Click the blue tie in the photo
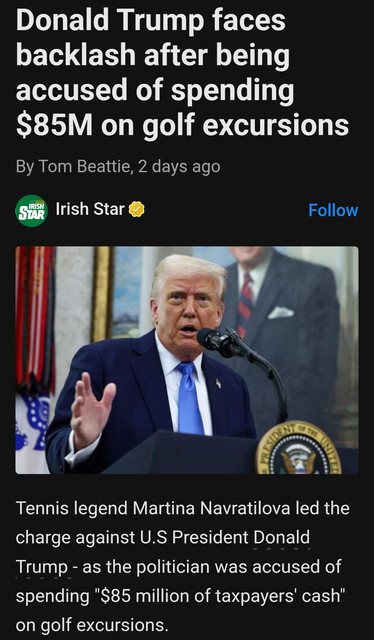The width and height of the screenshot is (374, 640). (190, 398)
